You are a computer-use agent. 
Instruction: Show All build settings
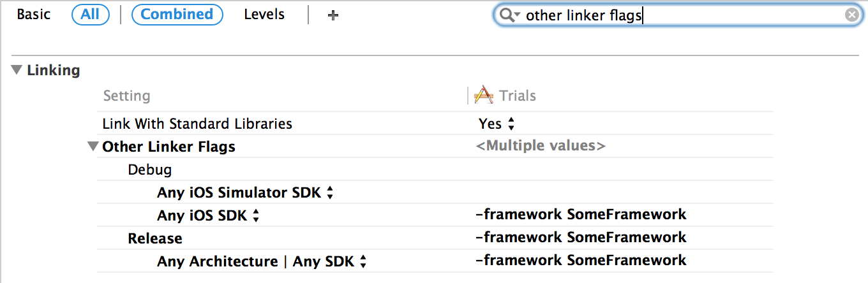pyautogui.click(x=90, y=15)
